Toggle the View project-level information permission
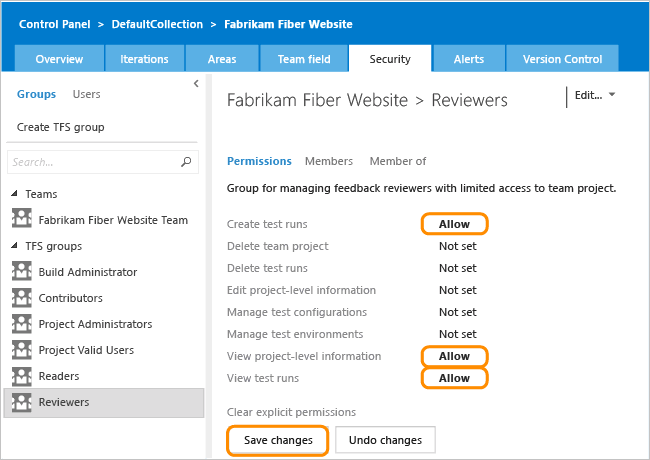The width and height of the screenshot is (650, 460). pyautogui.click(x=454, y=356)
